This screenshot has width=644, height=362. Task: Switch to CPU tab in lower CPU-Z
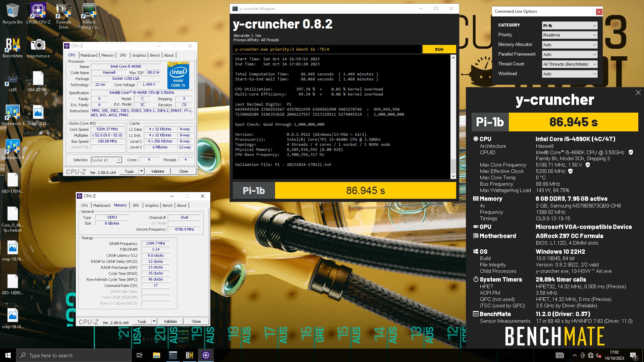(85, 205)
